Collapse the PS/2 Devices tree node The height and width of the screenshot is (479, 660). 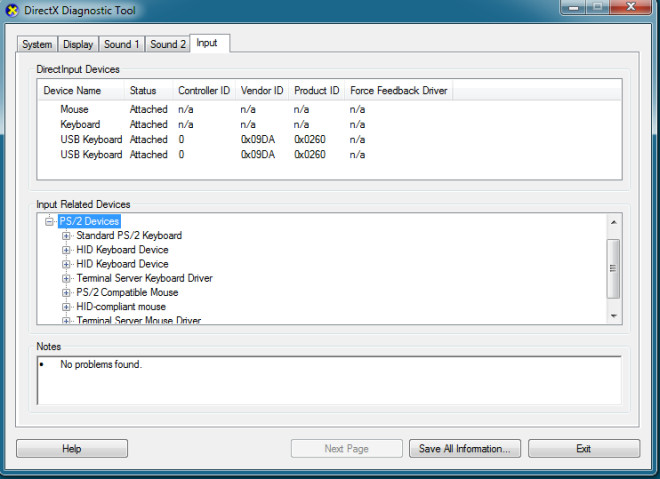pyautogui.click(x=50, y=221)
